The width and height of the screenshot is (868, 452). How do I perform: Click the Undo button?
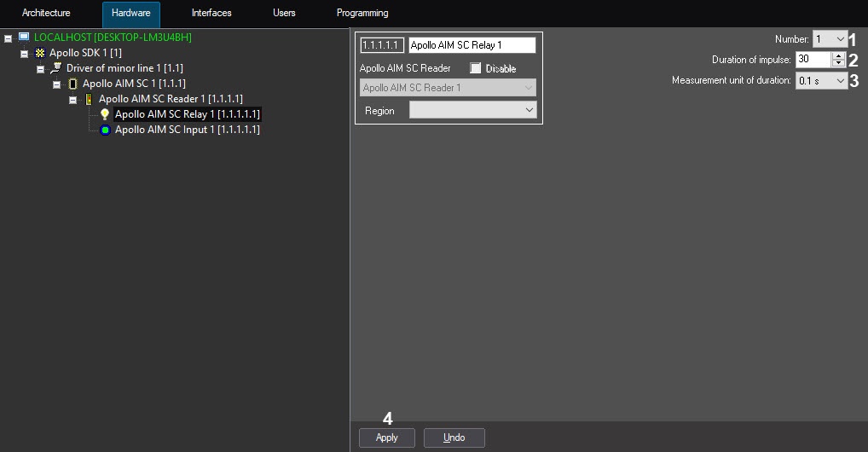tap(454, 438)
